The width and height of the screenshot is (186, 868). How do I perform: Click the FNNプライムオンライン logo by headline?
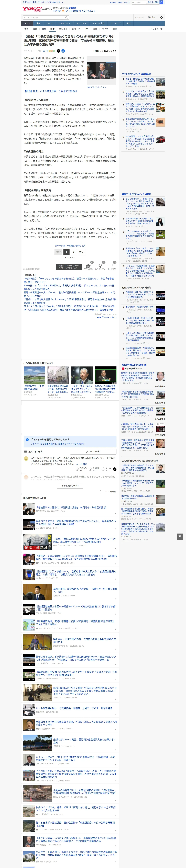click(x=104, y=51)
